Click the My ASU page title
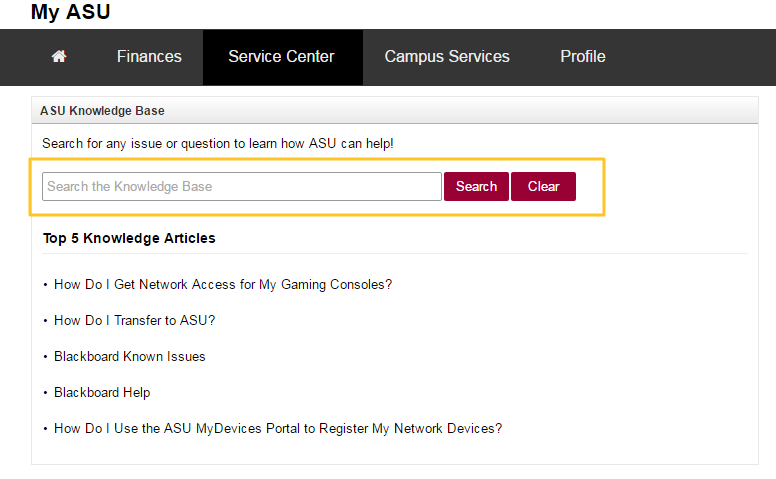Screen dimensions: 776x479 71,13
